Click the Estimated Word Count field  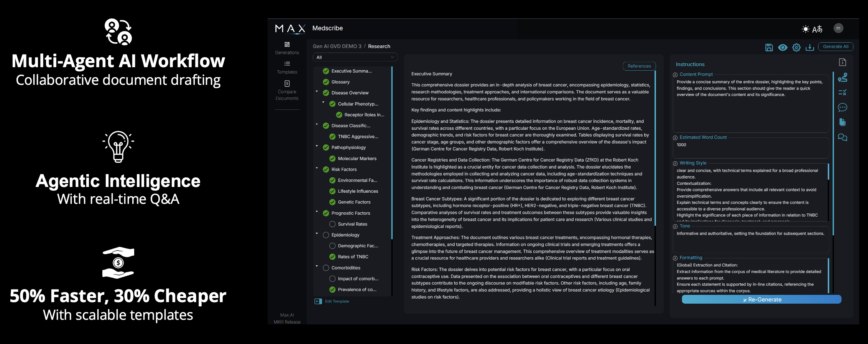click(750, 148)
